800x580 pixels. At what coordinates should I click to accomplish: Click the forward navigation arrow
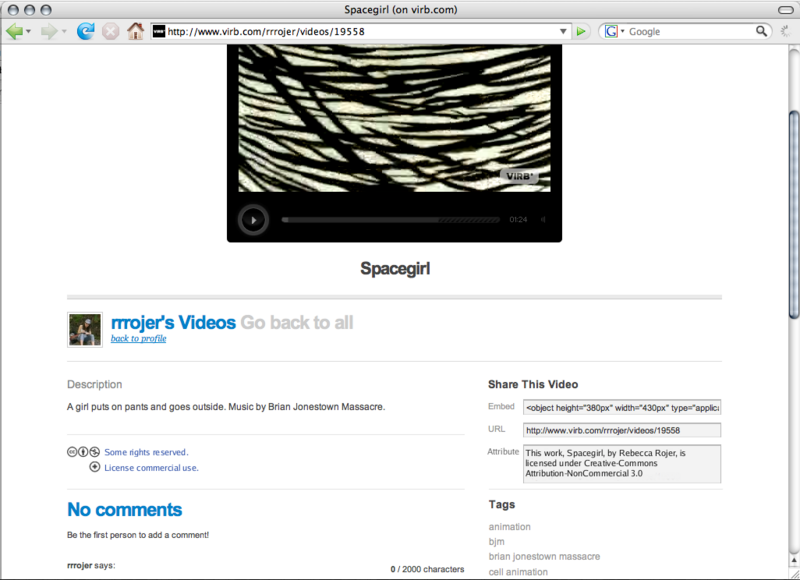tap(49, 32)
